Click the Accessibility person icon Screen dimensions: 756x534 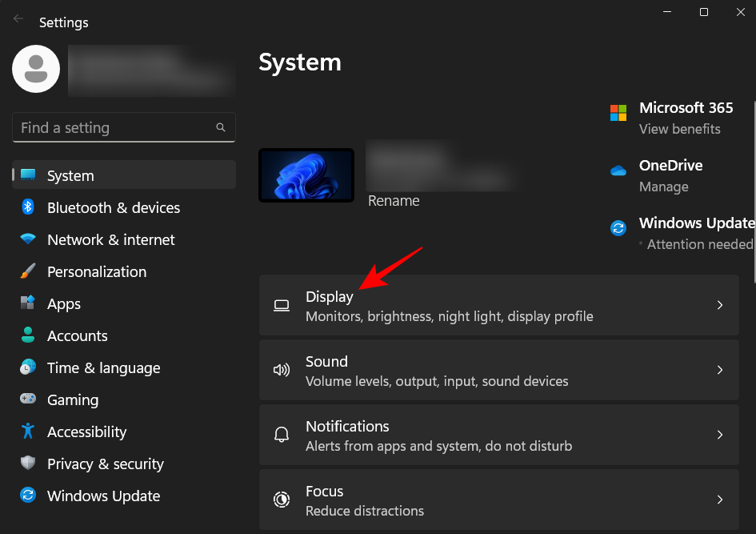tap(27, 432)
